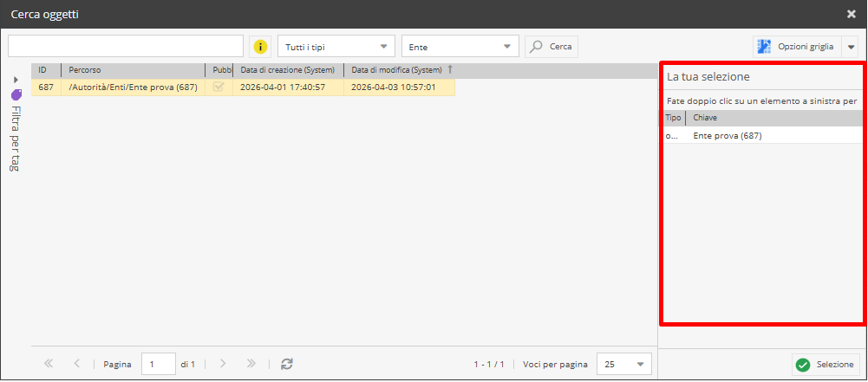868x382 pixels.
Task: Expand the Filtra per tag side panel
Action: click(16, 80)
